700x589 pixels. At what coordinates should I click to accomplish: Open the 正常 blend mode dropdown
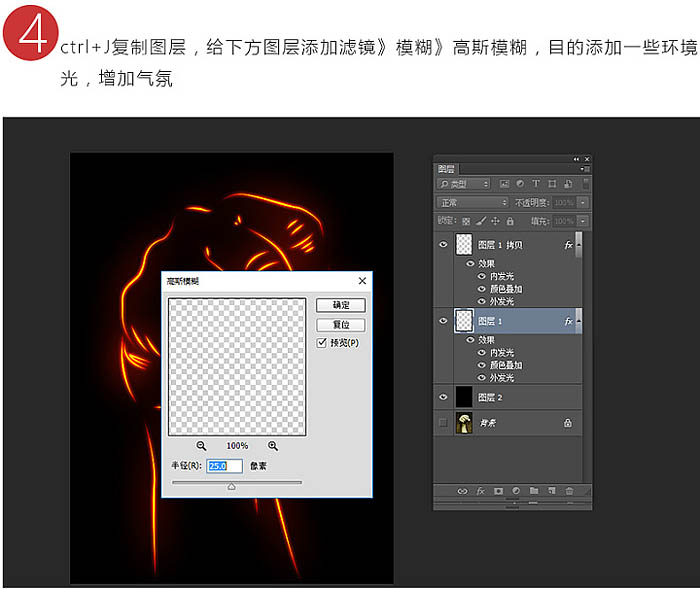pos(472,202)
